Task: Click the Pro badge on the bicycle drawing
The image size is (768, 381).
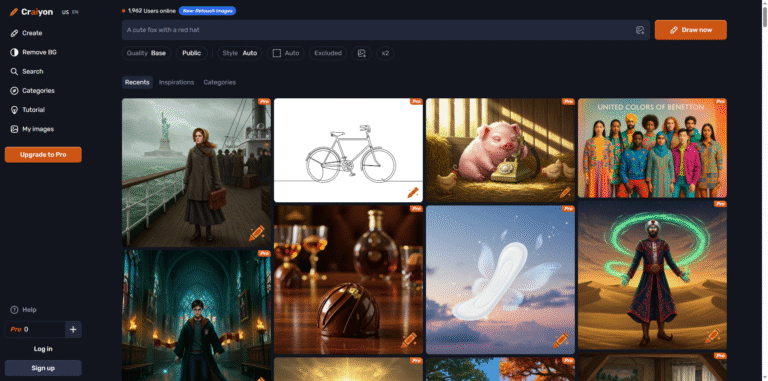Action: click(416, 101)
